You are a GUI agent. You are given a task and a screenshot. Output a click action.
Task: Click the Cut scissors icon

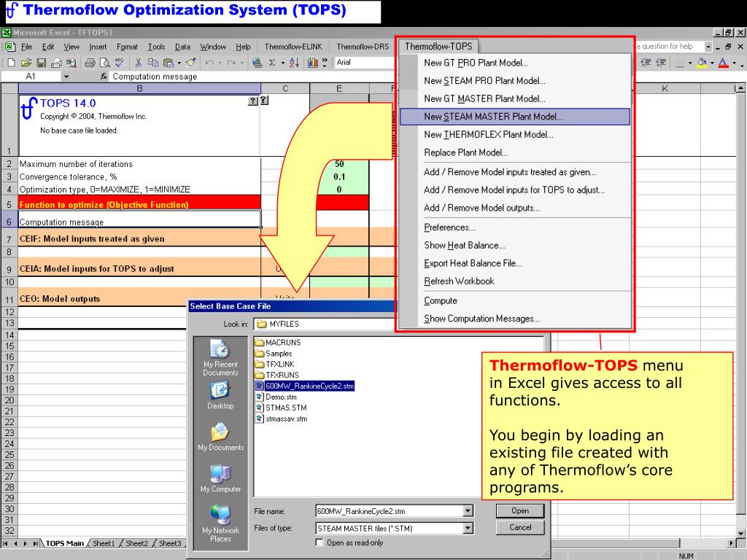[x=138, y=63]
